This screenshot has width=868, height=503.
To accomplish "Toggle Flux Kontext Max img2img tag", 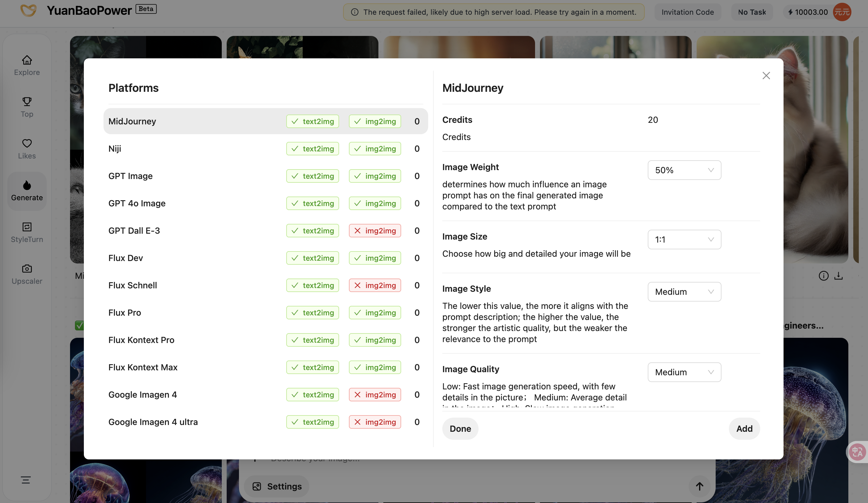I will pyautogui.click(x=375, y=367).
